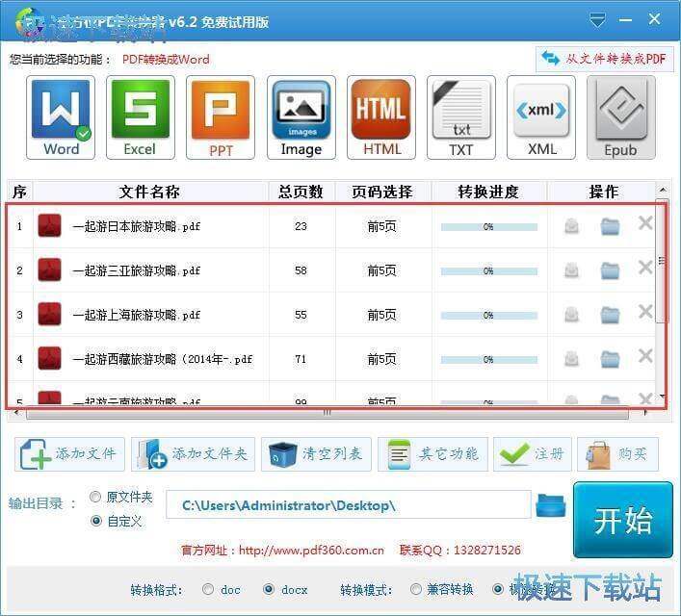Start conversion with the 开始 button

click(623, 520)
